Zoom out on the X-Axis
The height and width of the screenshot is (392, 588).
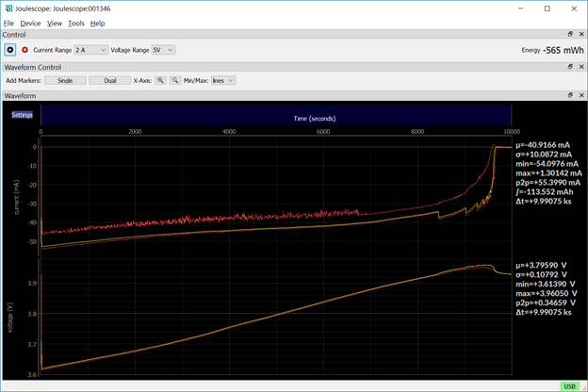pyautogui.click(x=175, y=81)
